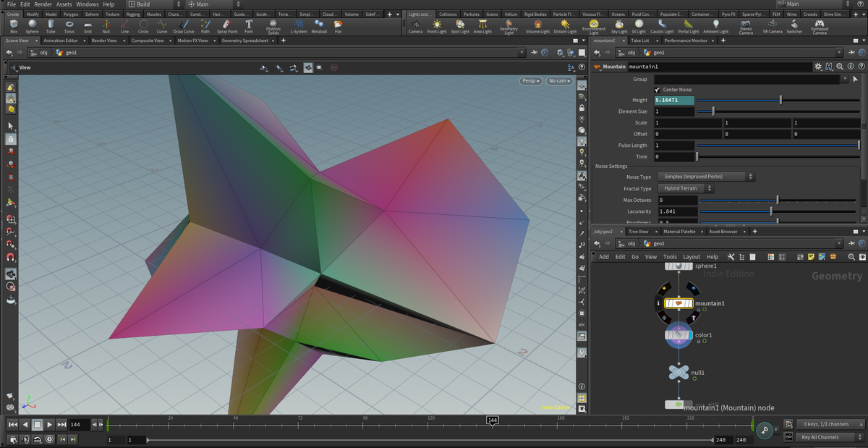
Task: Click the Height slider handle
Action: 780,100
